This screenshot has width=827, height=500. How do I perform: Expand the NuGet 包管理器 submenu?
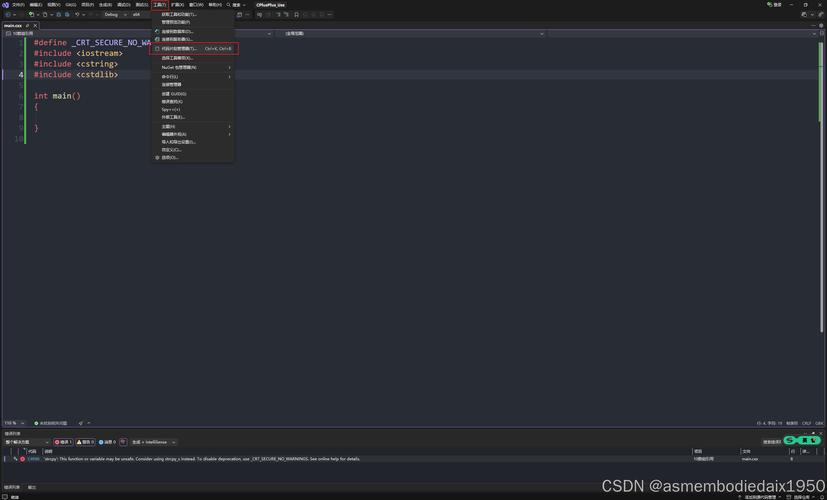tap(193, 68)
